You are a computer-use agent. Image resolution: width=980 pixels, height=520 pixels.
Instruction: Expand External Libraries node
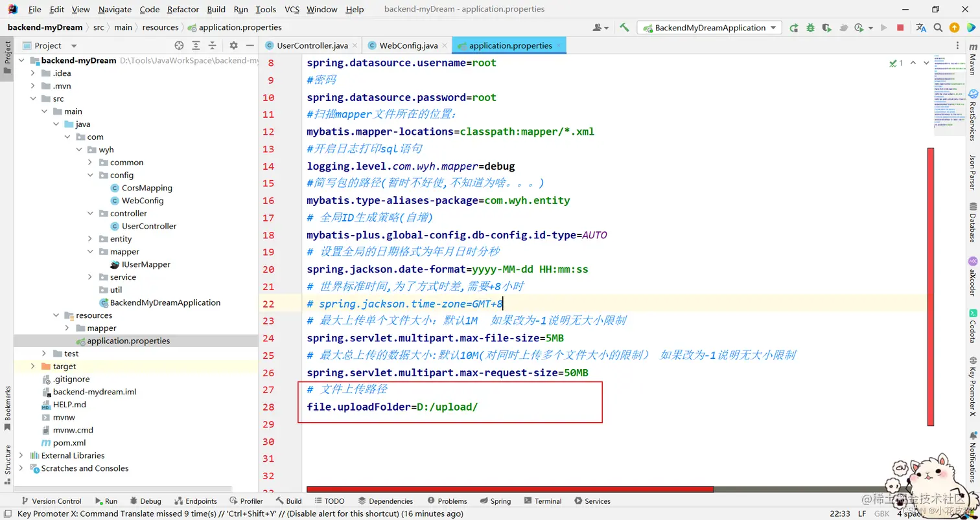[x=21, y=455]
